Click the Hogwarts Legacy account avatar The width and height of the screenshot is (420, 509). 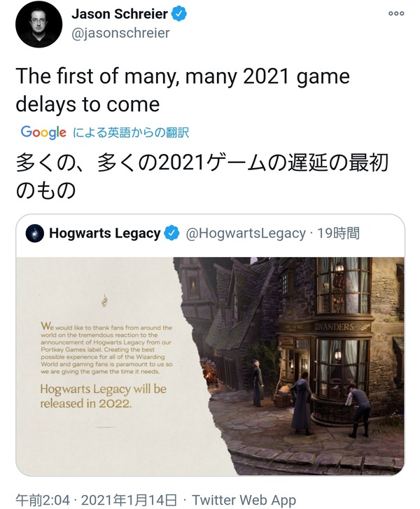pyautogui.click(x=35, y=233)
